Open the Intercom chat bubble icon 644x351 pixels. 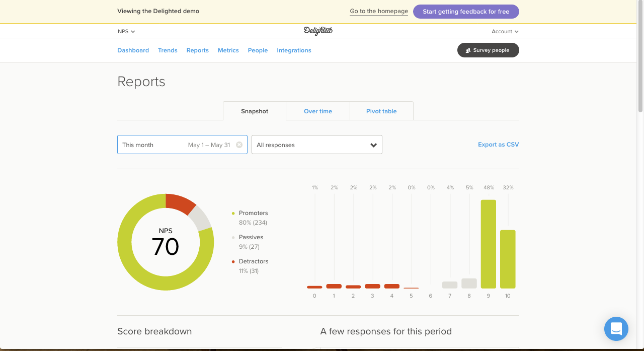click(x=616, y=329)
